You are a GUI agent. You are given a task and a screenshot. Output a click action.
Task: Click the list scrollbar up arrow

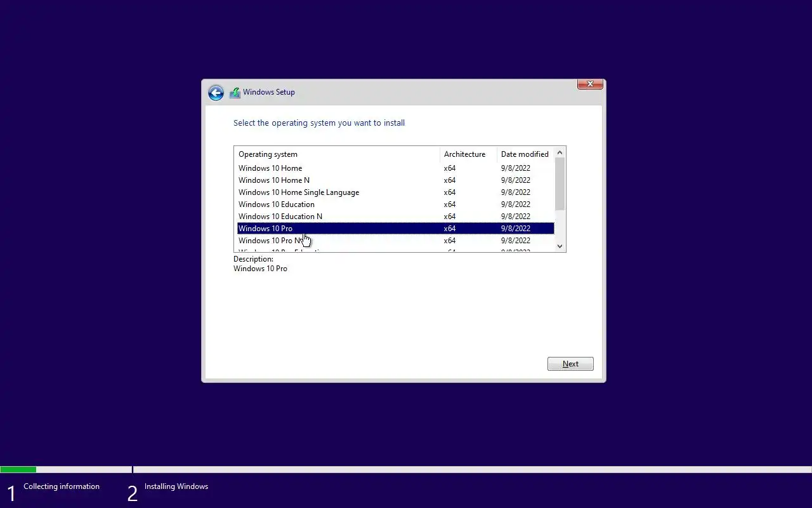coord(560,152)
